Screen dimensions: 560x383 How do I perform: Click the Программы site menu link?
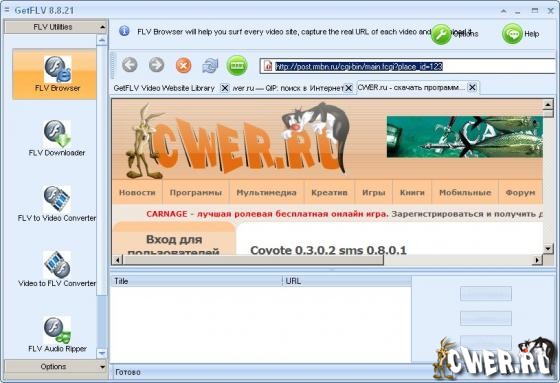point(196,193)
